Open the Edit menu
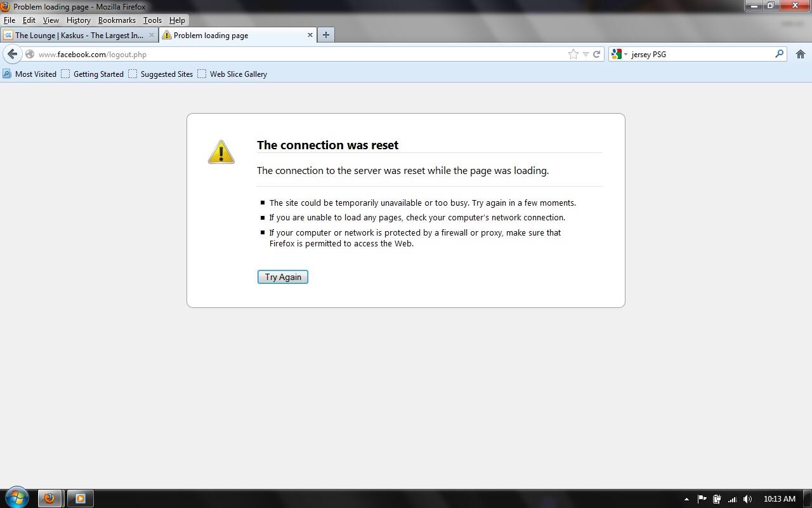812x508 pixels. point(29,20)
